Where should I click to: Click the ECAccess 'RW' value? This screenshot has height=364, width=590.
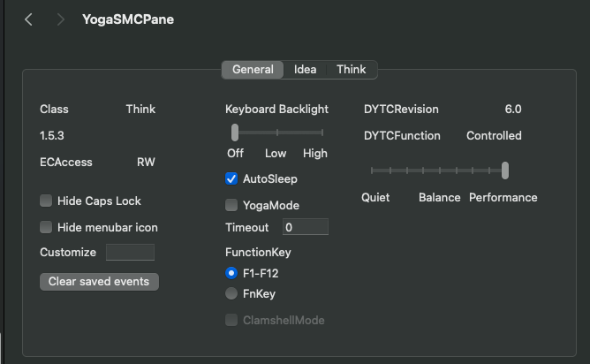point(146,163)
